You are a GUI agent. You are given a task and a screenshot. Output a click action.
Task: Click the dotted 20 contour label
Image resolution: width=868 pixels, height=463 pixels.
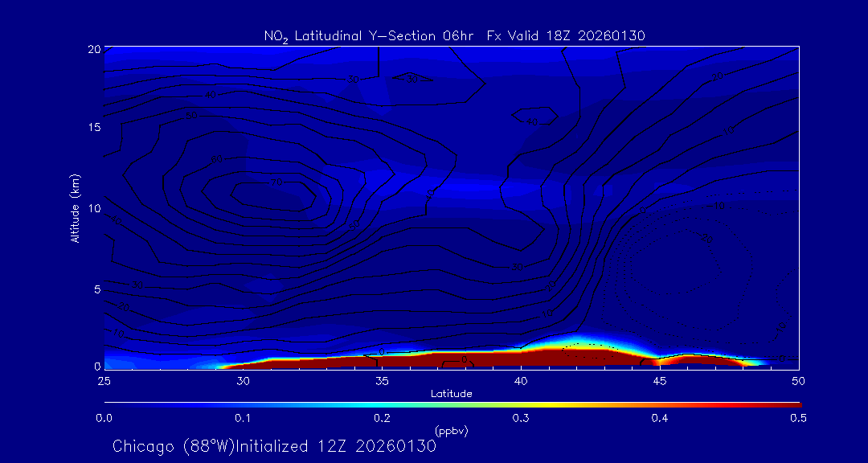(x=706, y=238)
